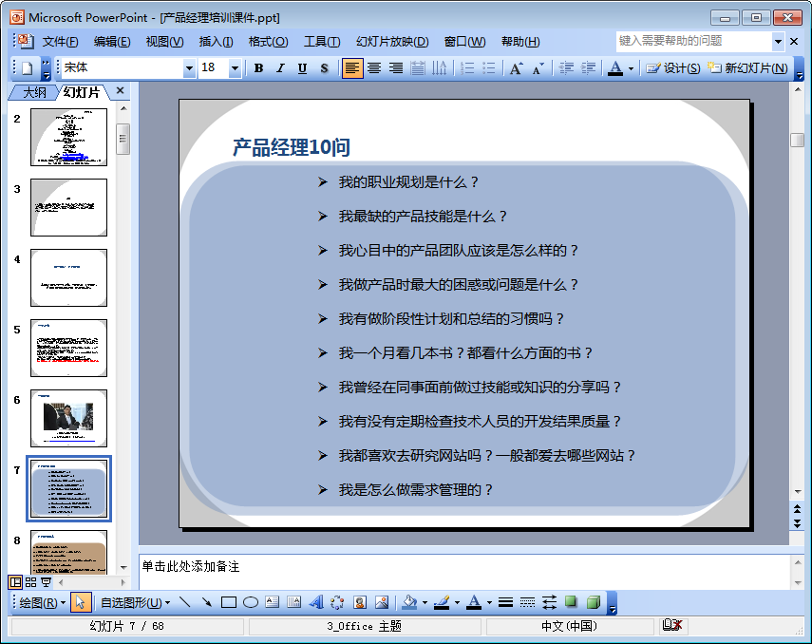Select the Oval drawing tool
The height and width of the screenshot is (644, 812).
coord(251,602)
